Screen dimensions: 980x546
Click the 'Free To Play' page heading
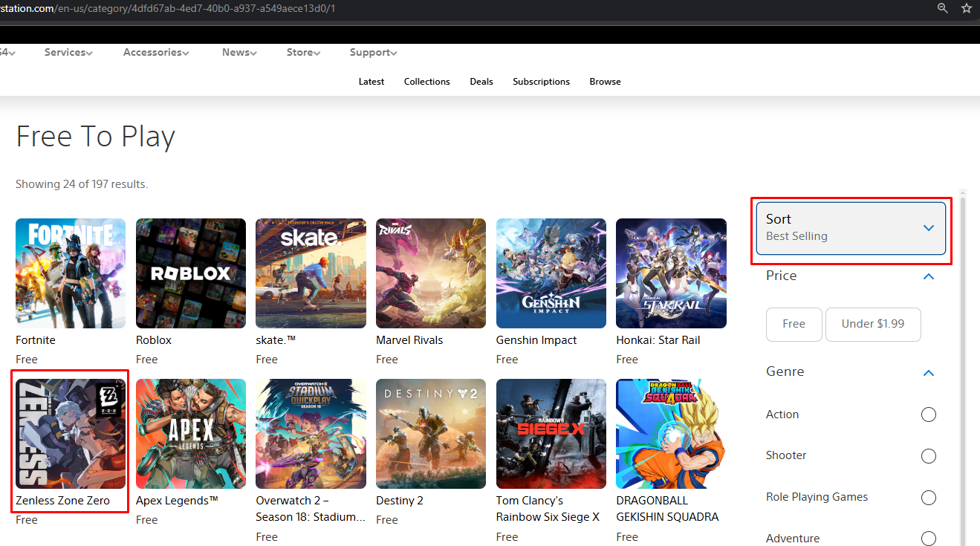tap(95, 137)
